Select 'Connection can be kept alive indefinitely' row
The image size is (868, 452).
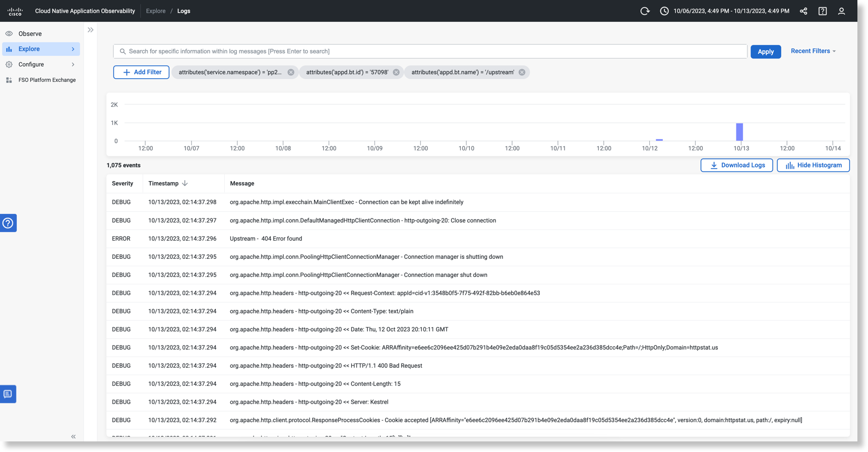click(x=478, y=202)
